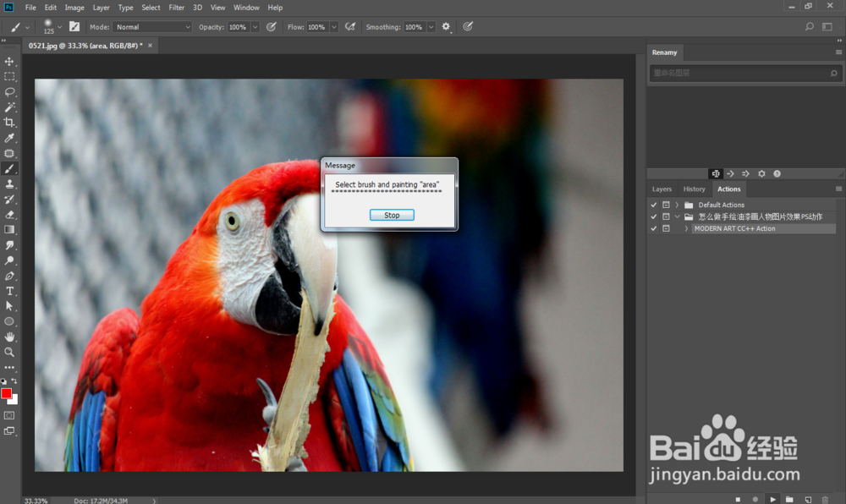Toggle Default Actions set checkmark

[653, 205]
